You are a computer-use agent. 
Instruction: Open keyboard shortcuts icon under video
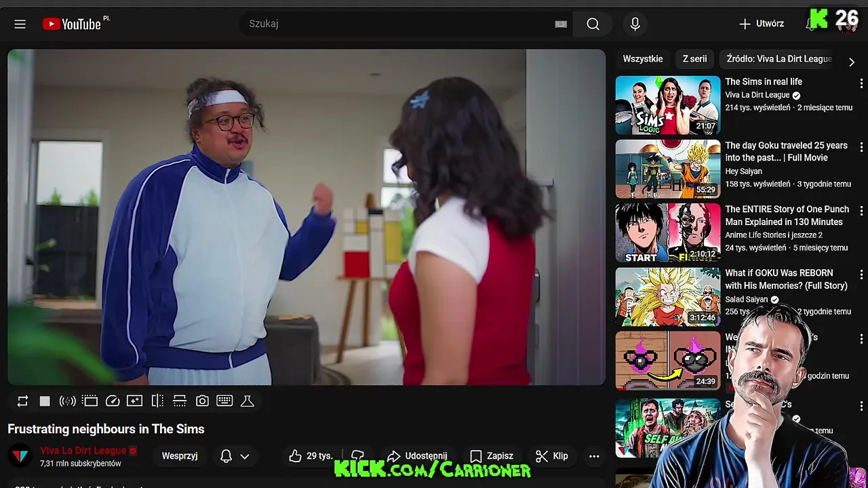point(224,401)
